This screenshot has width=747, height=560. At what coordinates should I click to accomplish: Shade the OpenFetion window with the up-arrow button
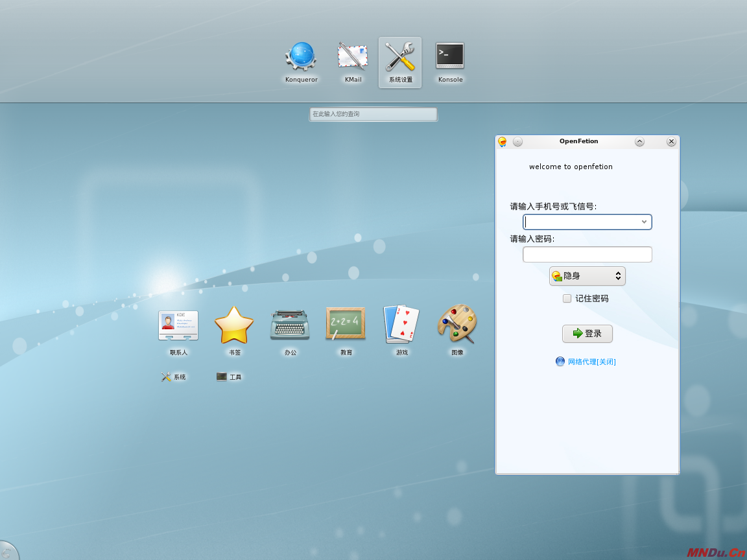click(640, 141)
